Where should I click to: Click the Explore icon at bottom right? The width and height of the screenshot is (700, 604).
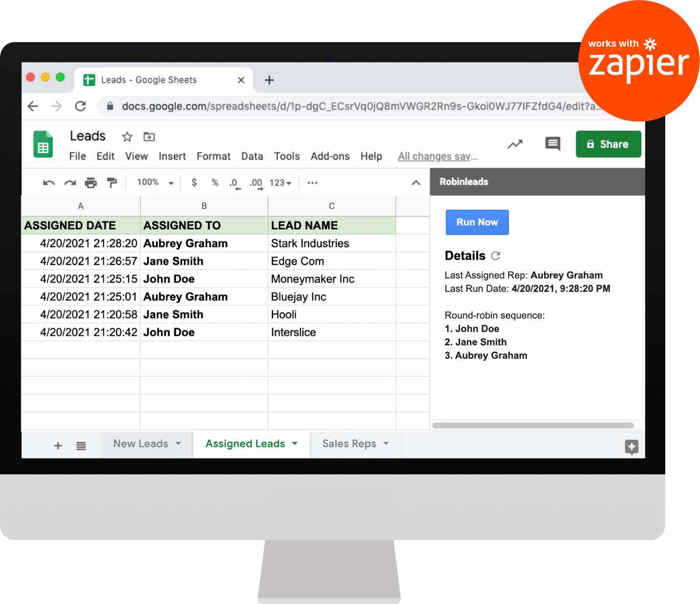[x=631, y=447]
